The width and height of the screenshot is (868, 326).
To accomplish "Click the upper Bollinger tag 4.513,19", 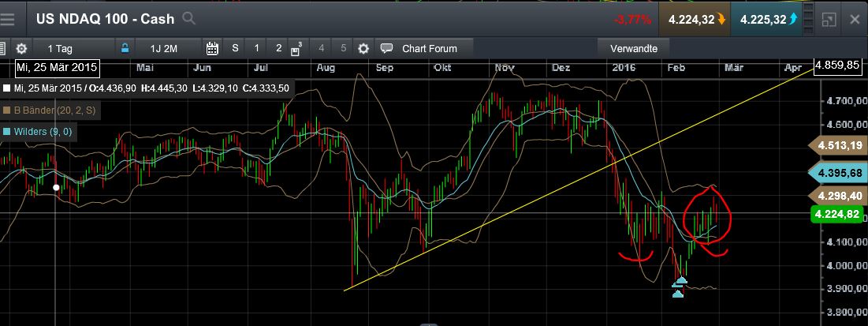I will click(839, 146).
